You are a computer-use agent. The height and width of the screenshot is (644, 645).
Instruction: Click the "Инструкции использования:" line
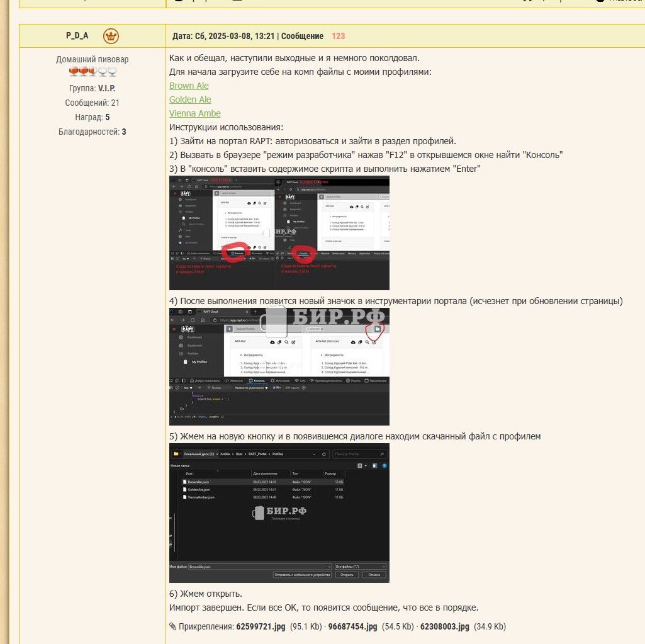[x=227, y=127]
